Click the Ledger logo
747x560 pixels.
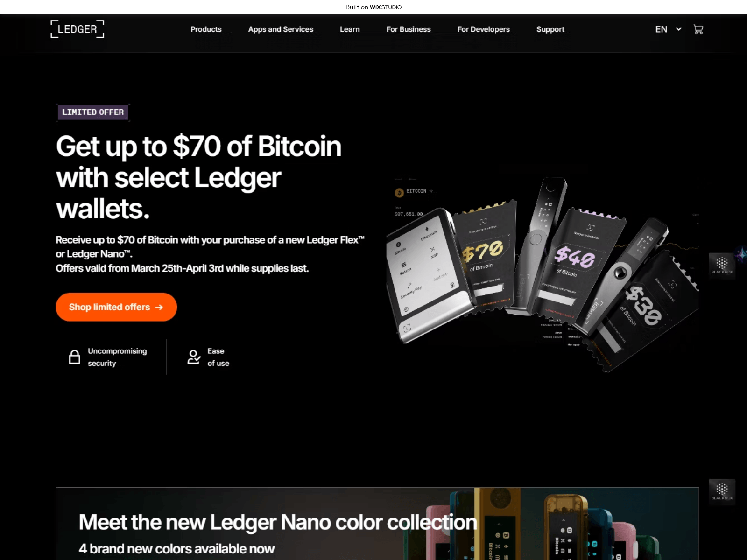pos(78,29)
